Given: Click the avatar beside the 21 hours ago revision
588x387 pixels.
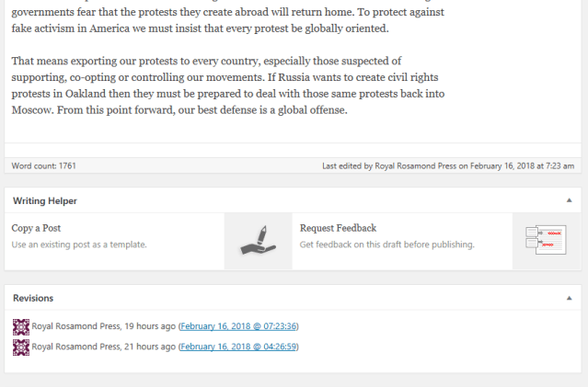Looking at the screenshot, I should pyautogui.click(x=21, y=347).
